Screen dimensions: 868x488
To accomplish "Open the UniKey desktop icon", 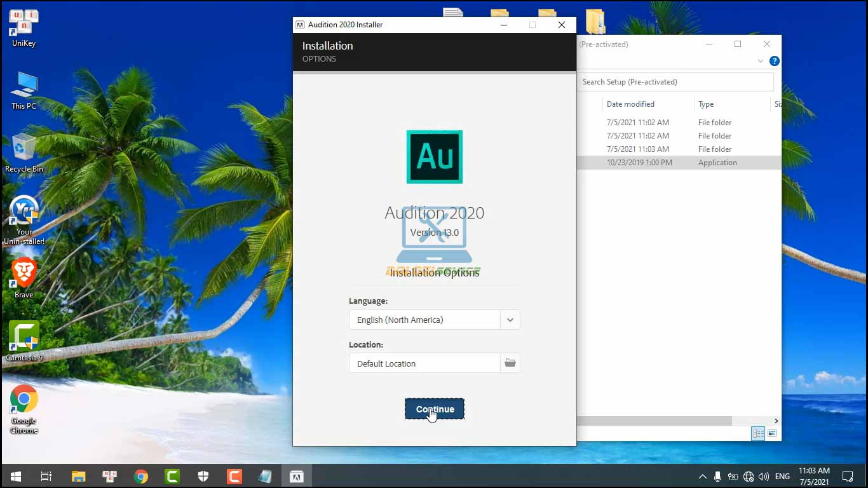I will tap(24, 28).
